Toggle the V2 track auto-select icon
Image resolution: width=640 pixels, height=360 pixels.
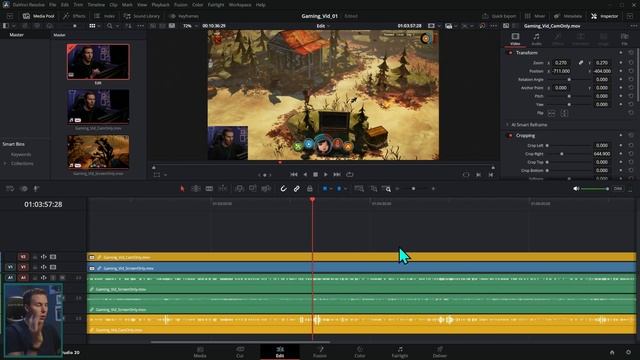coord(44,257)
